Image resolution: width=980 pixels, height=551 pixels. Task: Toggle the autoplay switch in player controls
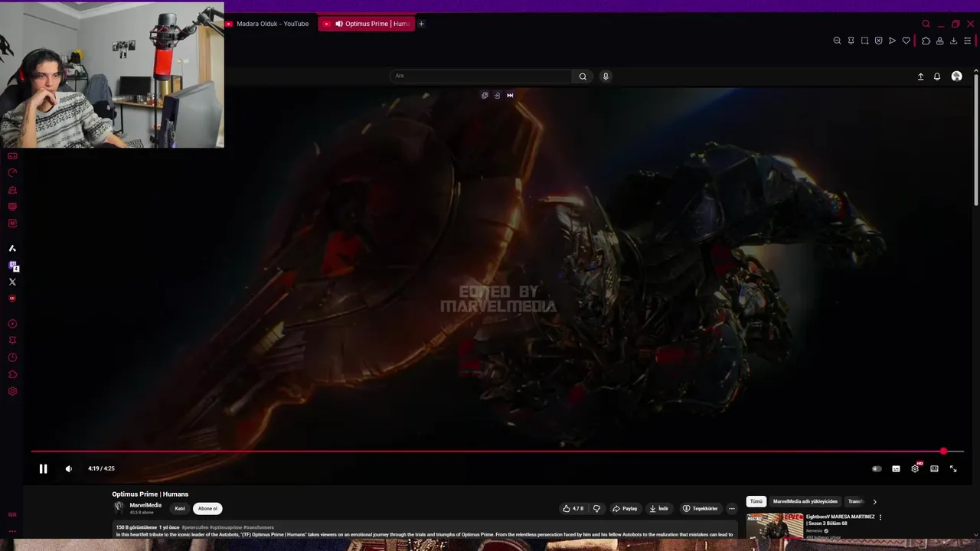[877, 469]
